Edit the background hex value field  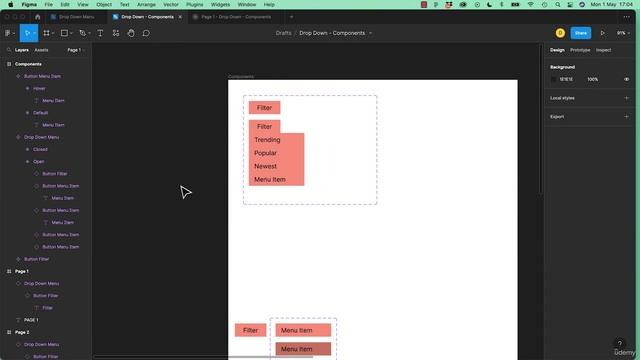click(x=566, y=79)
